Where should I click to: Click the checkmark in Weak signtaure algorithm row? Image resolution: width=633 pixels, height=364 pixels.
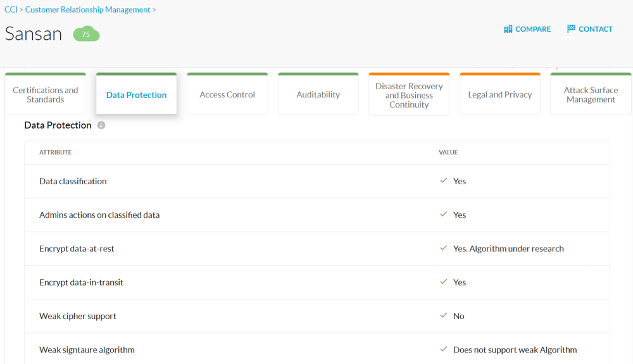coord(444,349)
